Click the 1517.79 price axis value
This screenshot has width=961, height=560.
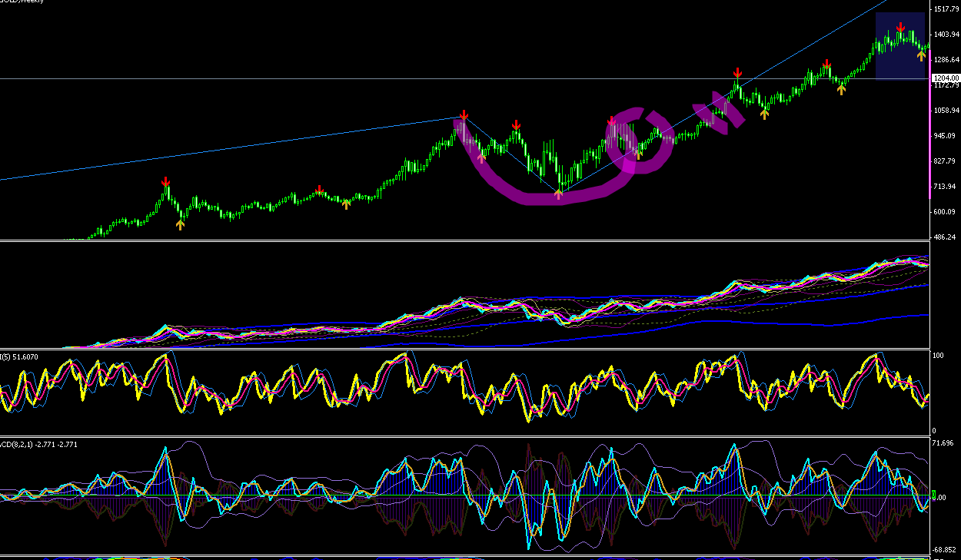point(946,9)
